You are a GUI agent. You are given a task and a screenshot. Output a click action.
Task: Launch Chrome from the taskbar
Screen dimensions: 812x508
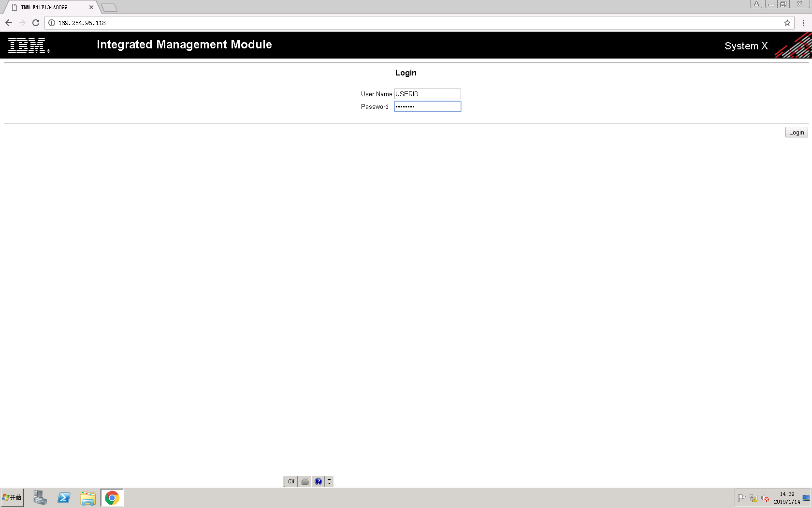[x=112, y=497]
